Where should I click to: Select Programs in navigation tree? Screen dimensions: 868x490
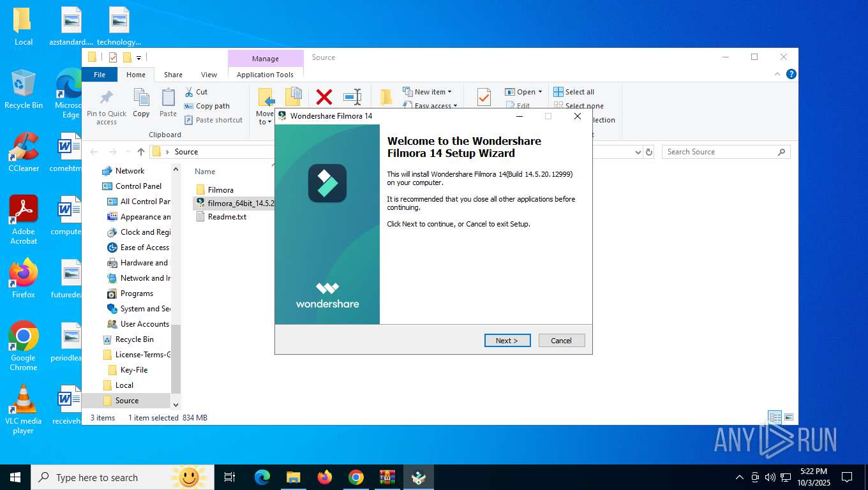[137, 293]
